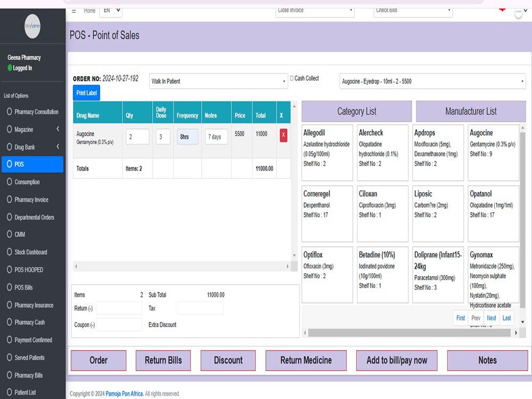Image resolution: width=532 pixels, height=399 pixels.
Task: Click the Discount button
Action: 228,360
